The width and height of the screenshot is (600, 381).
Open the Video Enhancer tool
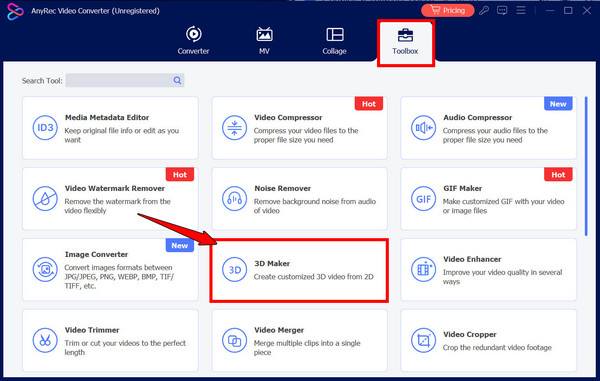click(488, 270)
